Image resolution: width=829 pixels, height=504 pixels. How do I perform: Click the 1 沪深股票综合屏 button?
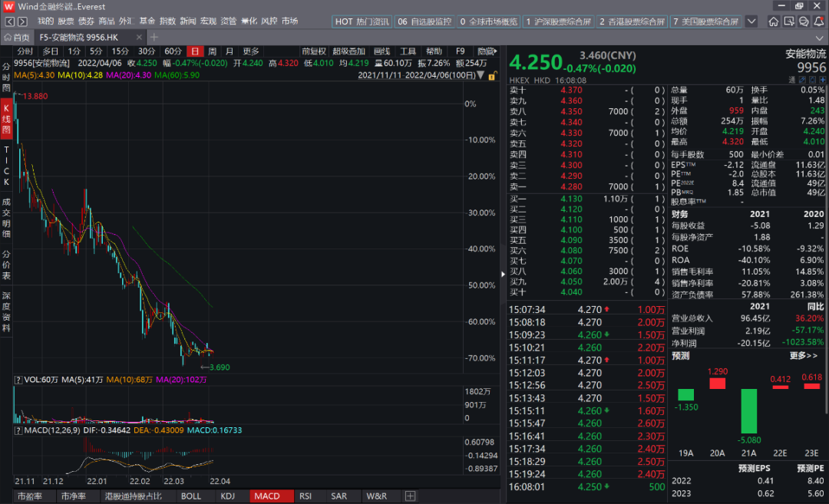pyautogui.click(x=558, y=21)
